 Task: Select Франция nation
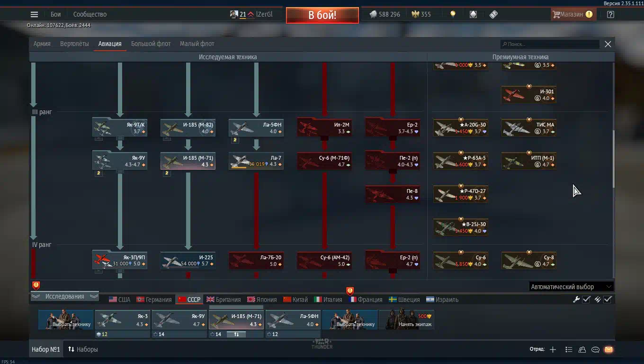click(x=365, y=300)
